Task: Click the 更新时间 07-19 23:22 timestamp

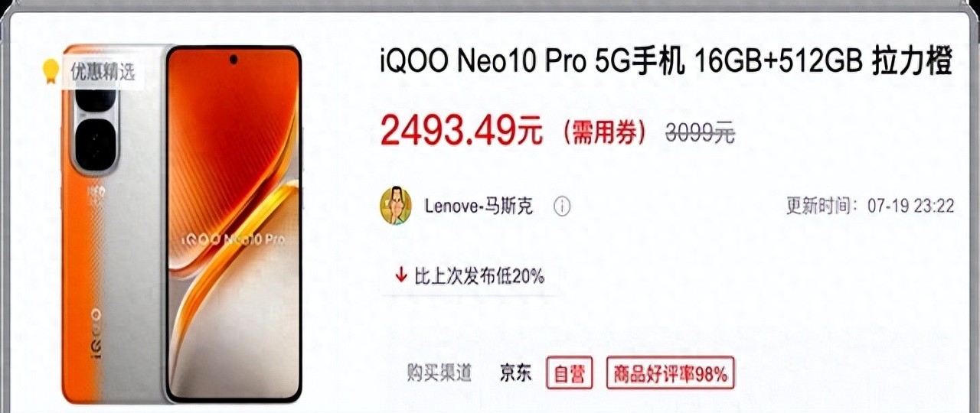Action: (870, 206)
